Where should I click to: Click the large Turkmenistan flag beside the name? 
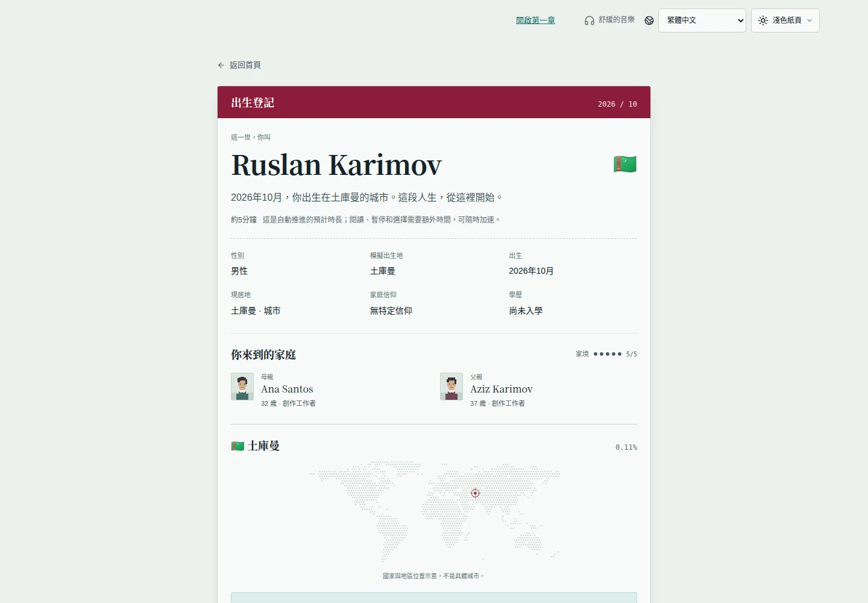coord(625,164)
